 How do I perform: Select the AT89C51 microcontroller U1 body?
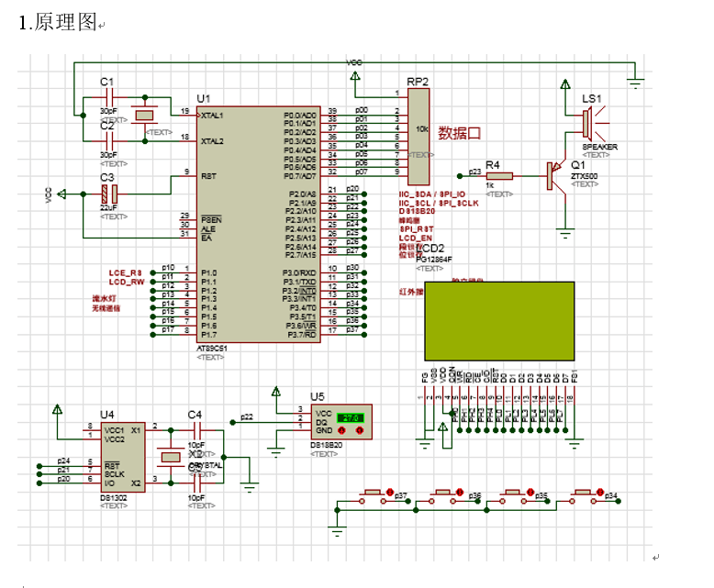tap(259, 225)
